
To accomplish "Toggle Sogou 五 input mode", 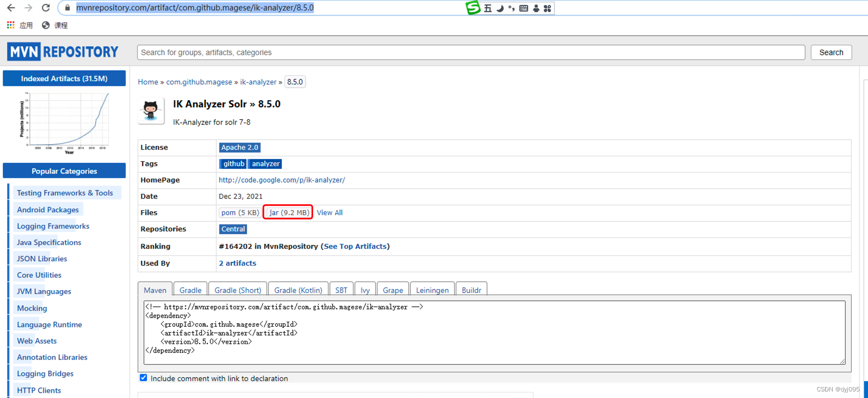I will click(x=488, y=8).
